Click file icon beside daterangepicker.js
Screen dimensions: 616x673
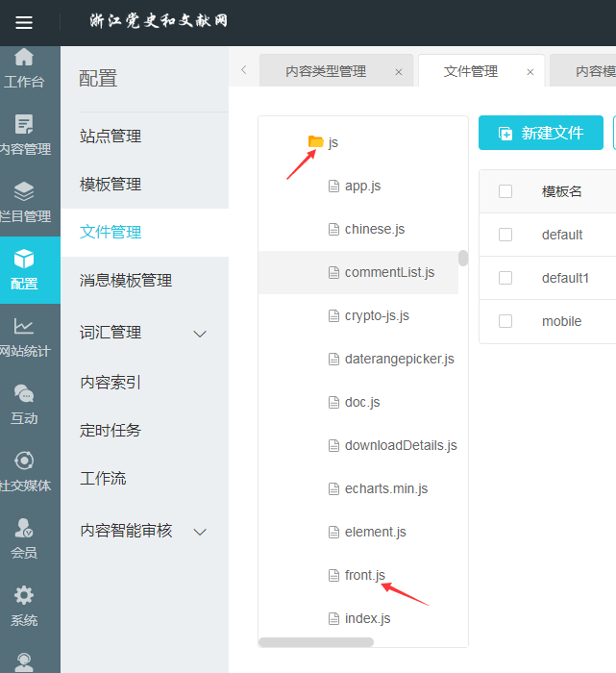tap(333, 360)
